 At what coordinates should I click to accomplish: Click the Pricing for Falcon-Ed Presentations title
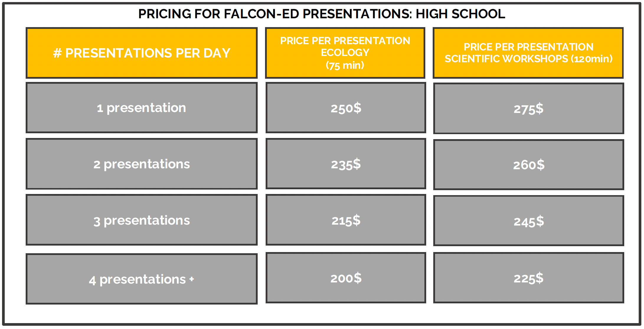click(322, 14)
